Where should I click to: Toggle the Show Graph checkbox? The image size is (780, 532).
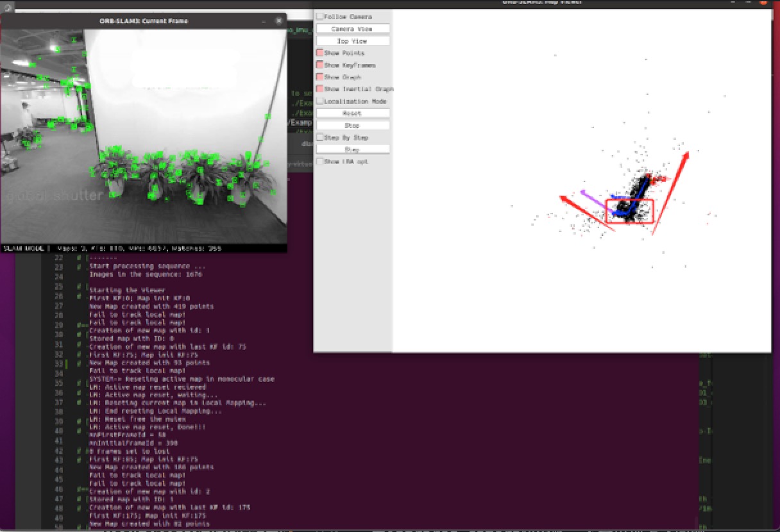319,77
